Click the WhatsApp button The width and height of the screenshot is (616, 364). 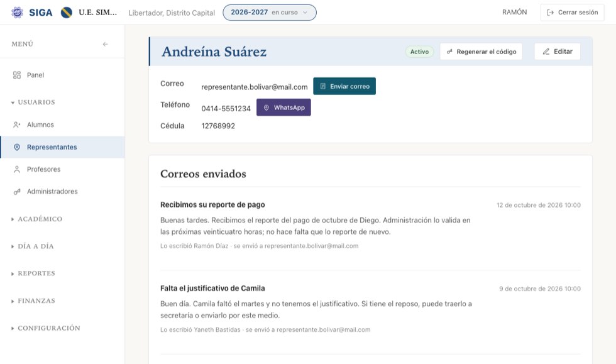(283, 108)
